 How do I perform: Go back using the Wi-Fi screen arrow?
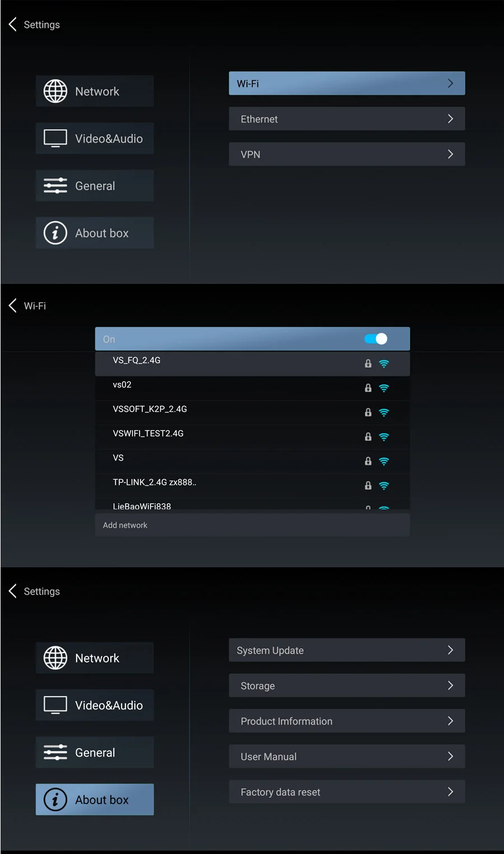click(x=13, y=305)
